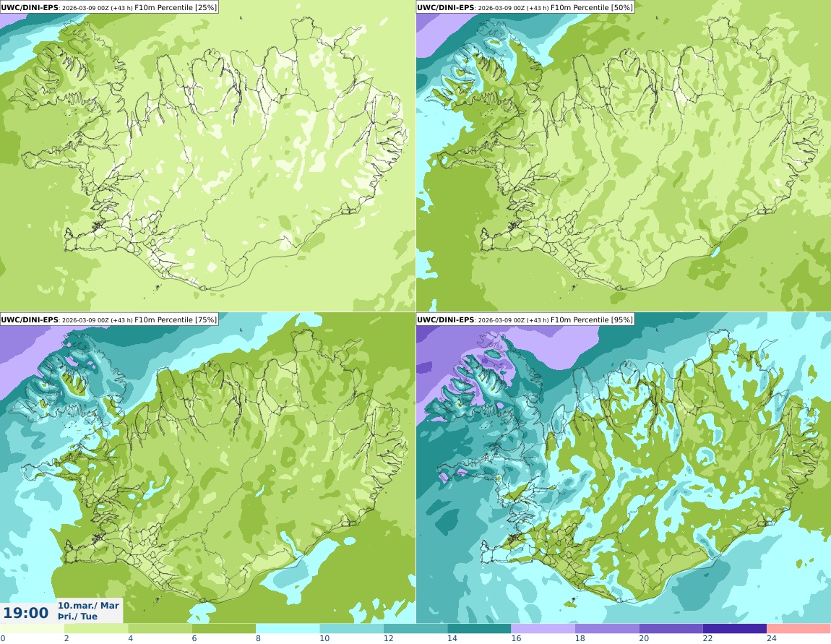Pick the pink above-24 legend swatch
The width and height of the screenshot is (831, 644).
pyautogui.click(x=798, y=629)
